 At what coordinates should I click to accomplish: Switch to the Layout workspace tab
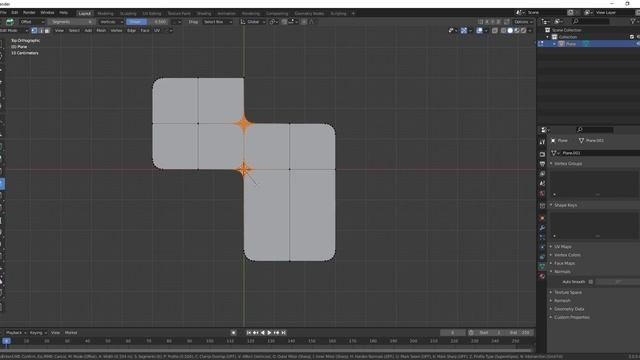click(x=84, y=13)
